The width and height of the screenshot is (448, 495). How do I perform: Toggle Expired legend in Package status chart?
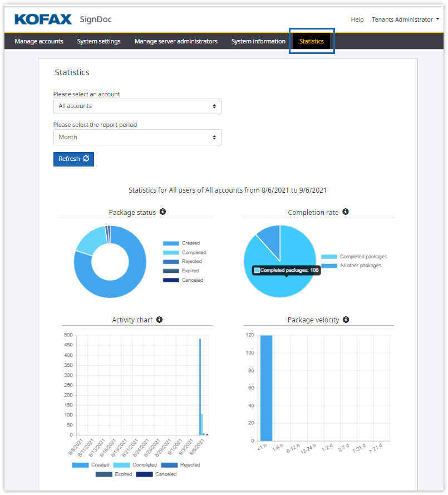coord(181,271)
